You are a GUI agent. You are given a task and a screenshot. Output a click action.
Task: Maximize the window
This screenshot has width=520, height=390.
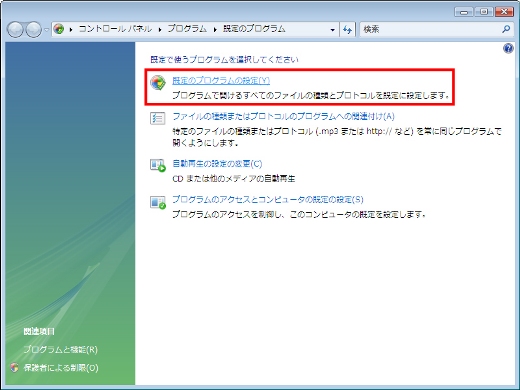pos(484,12)
